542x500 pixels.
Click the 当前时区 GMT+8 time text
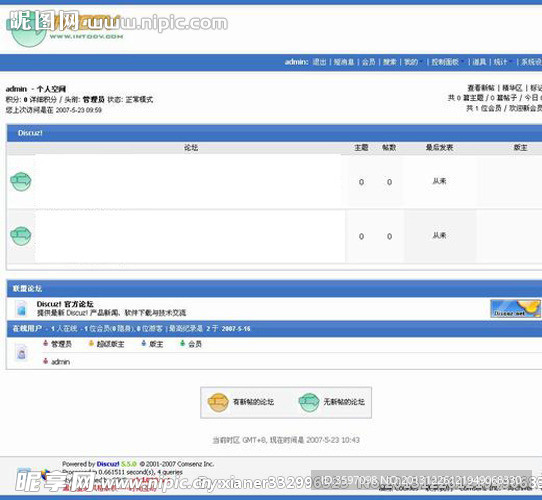pos(286,440)
